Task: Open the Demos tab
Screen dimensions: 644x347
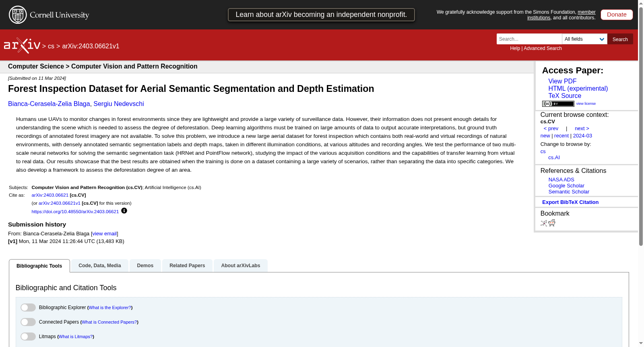Action: pos(145,266)
